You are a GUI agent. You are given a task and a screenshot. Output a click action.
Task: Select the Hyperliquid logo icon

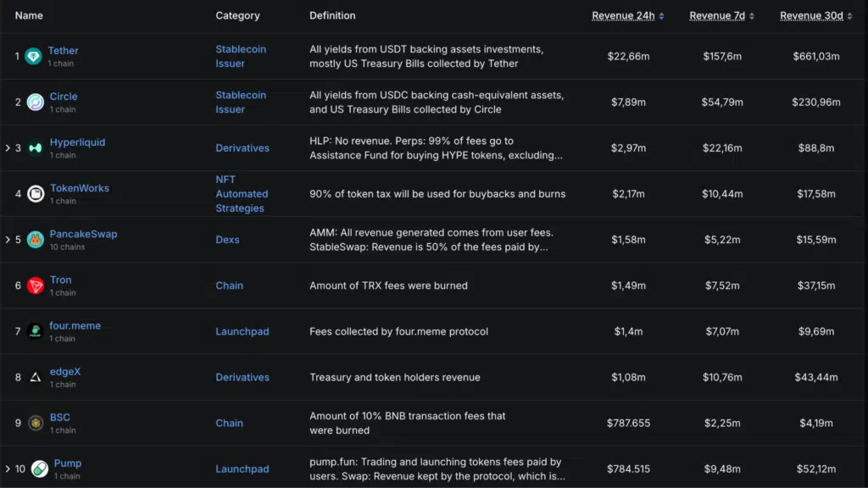click(x=34, y=147)
